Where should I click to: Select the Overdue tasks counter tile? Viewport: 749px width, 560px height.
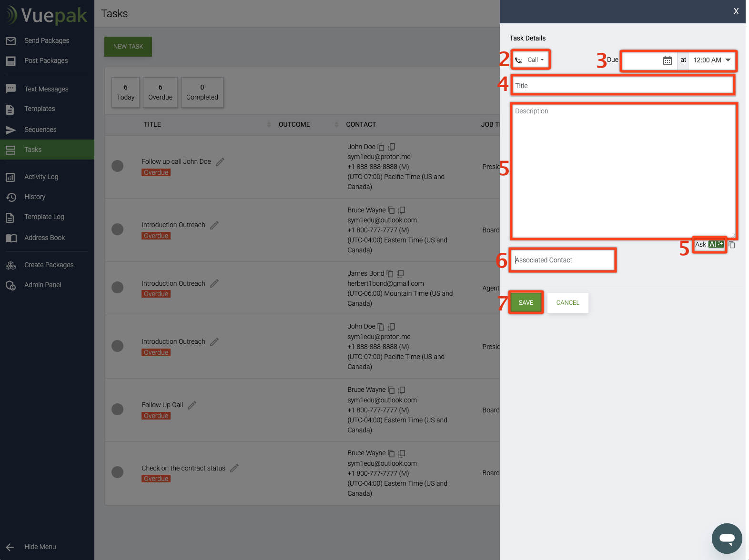[160, 92]
